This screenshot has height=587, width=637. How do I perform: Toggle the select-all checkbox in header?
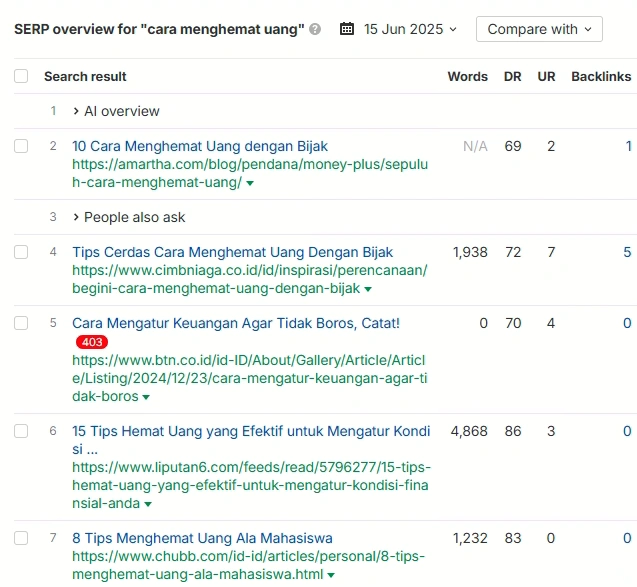point(21,76)
